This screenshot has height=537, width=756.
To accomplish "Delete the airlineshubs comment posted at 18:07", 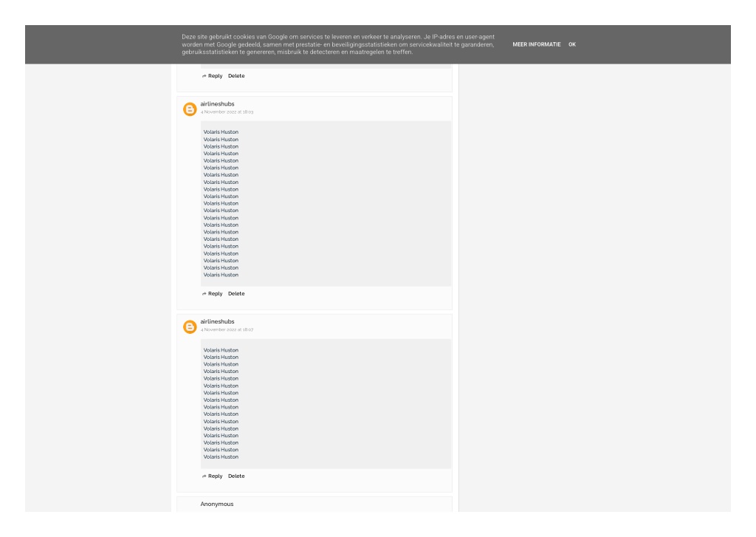I will pos(236,476).
